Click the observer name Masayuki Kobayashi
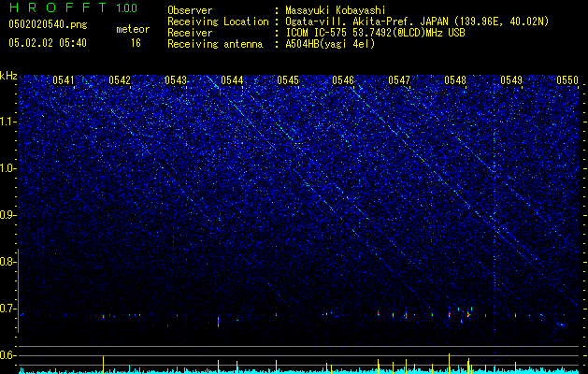Viewport: 588px width, 374px height. (336, 10)
